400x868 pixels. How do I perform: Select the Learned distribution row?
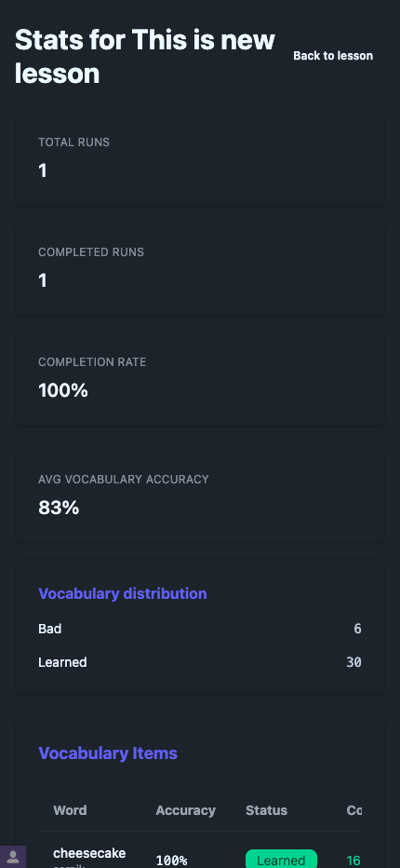pyautogui.click(x=200, y=662)
